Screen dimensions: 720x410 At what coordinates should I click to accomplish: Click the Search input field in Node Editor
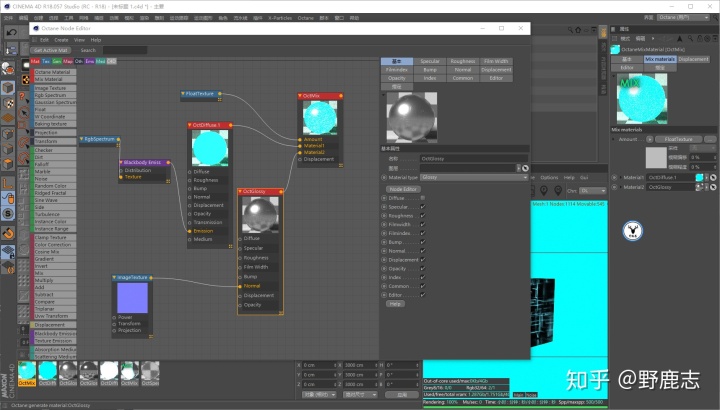click(125, 50)
